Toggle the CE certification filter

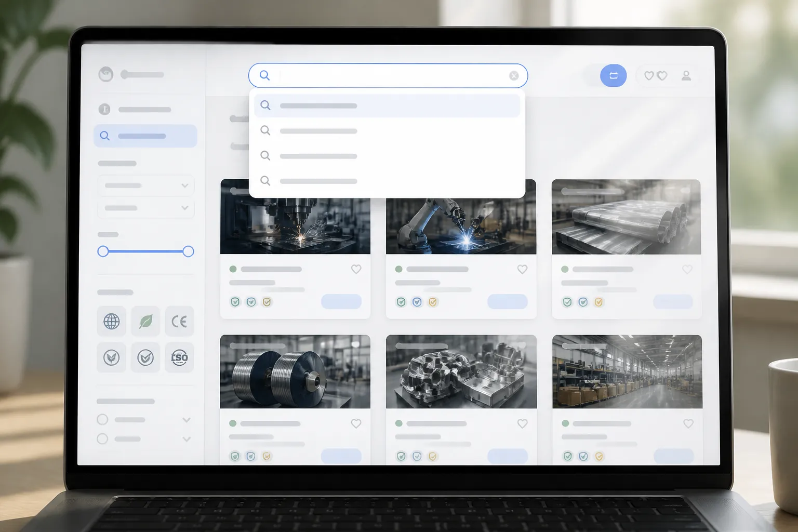(x=179, y=321)
